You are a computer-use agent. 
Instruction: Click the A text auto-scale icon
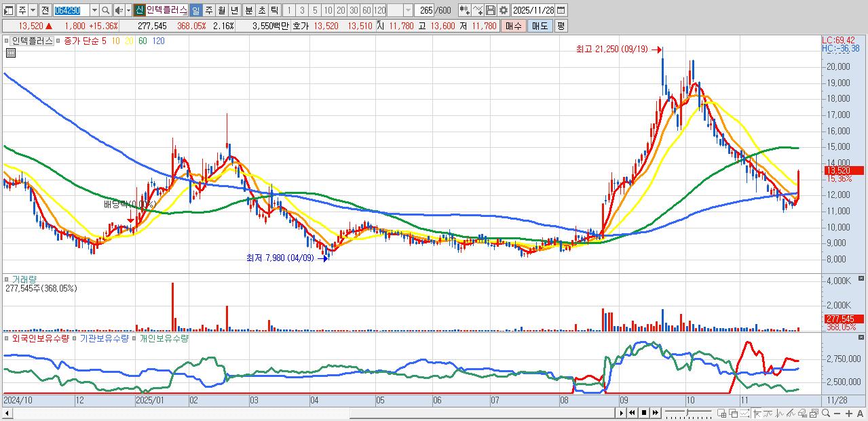coord(860,413)
